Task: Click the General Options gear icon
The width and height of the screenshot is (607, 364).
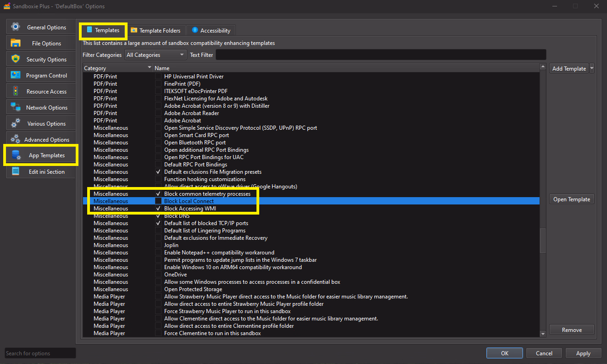Action: tap(16, 27)
